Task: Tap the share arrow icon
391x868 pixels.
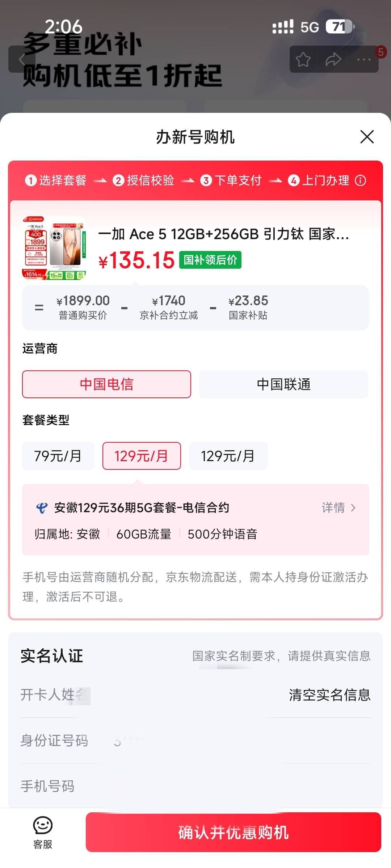Action: 333,60
